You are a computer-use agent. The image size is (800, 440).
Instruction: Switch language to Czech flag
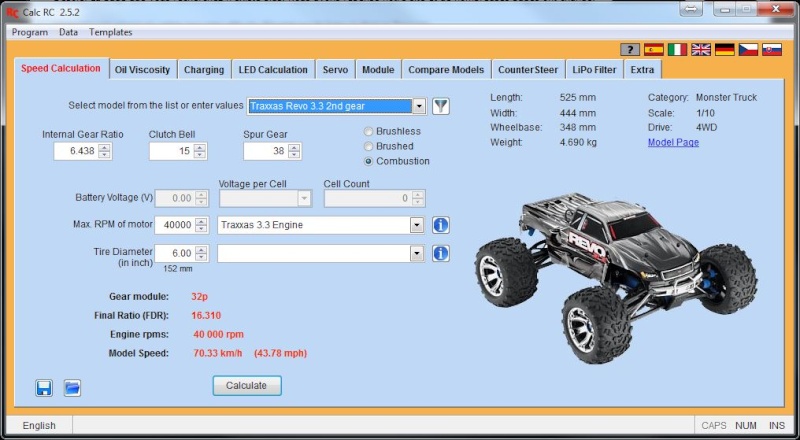point(748,50)
